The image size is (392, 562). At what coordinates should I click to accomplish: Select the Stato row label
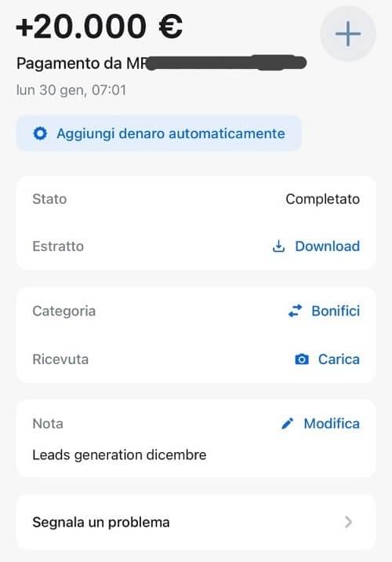coord(49,199)
